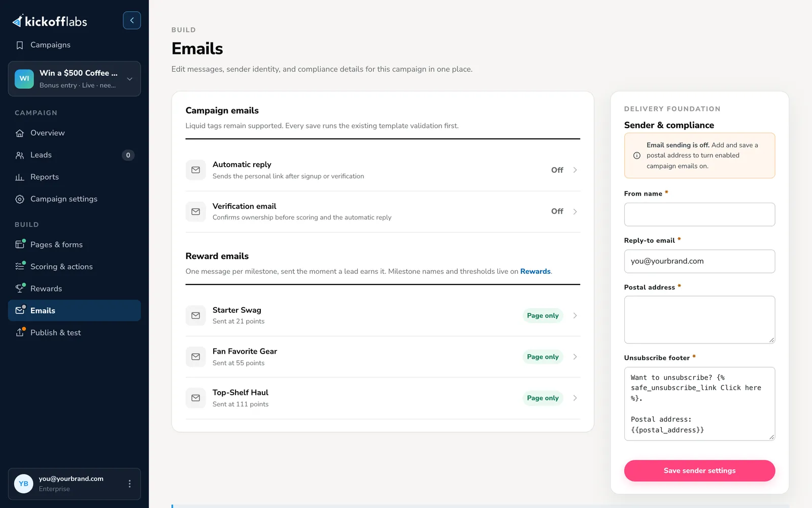Click the Overview home icon
The image size is (812, 508).
pyautogui.click(x=20, y=133)
